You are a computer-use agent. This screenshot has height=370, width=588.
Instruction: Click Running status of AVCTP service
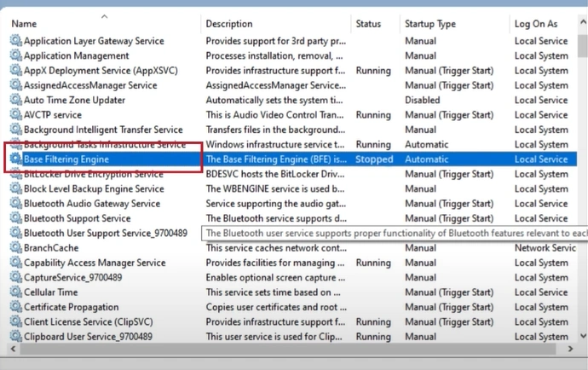click(373, 114)
